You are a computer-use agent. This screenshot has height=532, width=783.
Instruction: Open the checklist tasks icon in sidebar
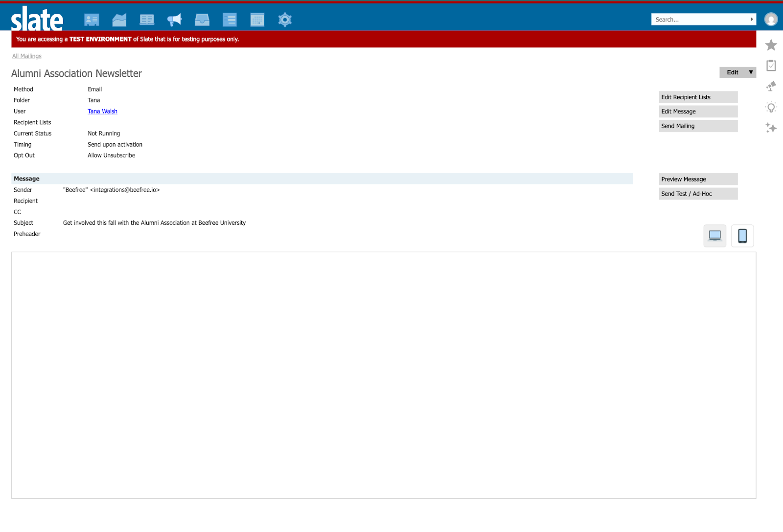point(771,65)
